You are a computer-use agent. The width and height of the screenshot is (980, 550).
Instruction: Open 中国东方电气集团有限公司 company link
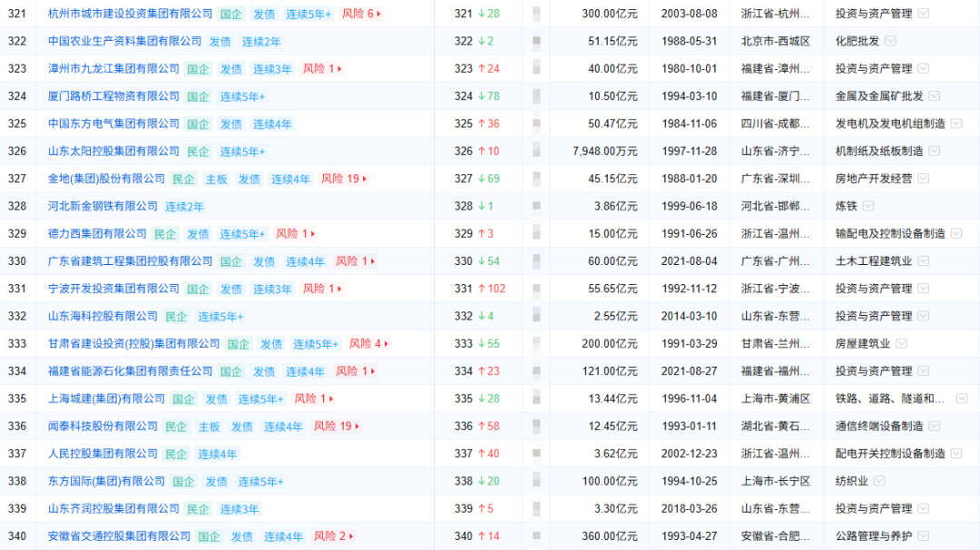click(x=113, y=123)
